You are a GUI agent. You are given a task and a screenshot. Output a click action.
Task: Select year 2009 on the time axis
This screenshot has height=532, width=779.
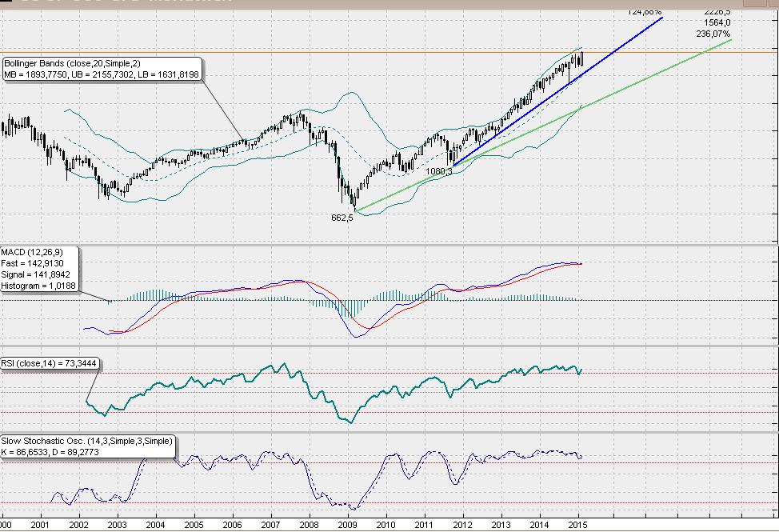coord(349,525)
